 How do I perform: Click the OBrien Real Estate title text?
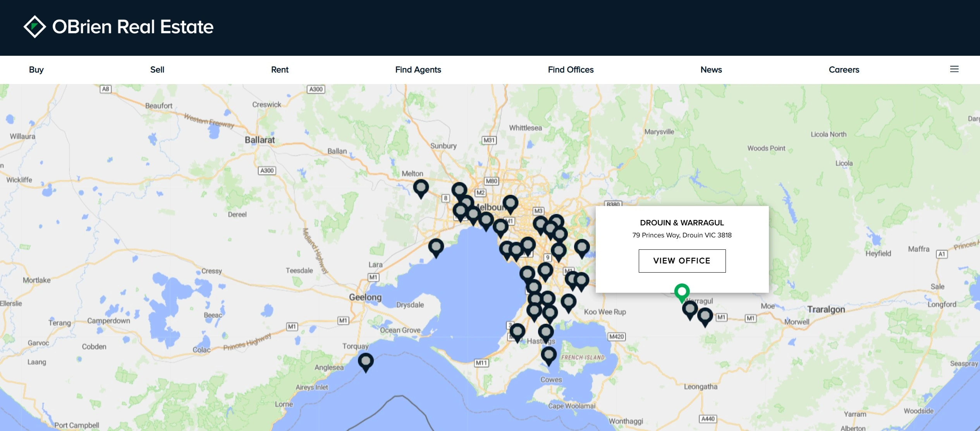132,27
